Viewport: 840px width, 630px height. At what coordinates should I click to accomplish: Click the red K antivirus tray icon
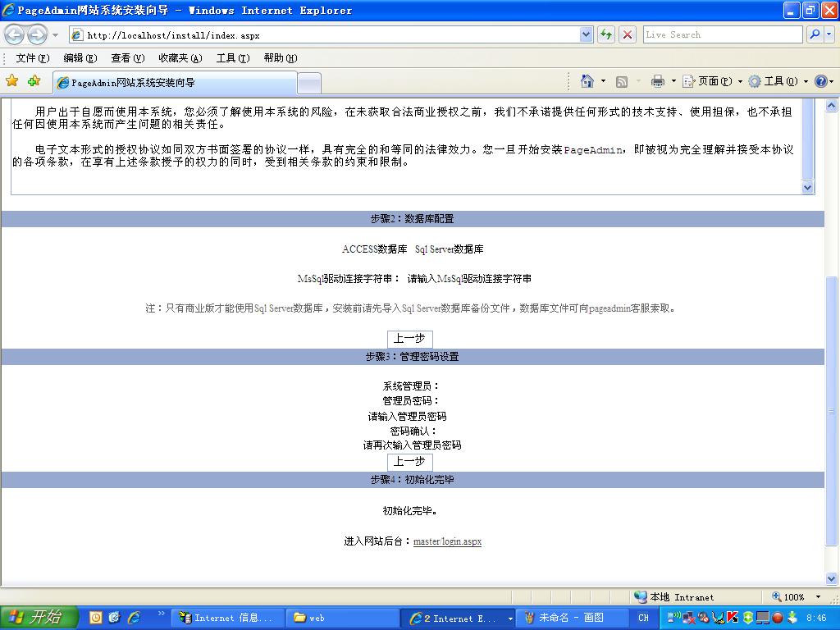pyautogui.click(x=733, y=618)
